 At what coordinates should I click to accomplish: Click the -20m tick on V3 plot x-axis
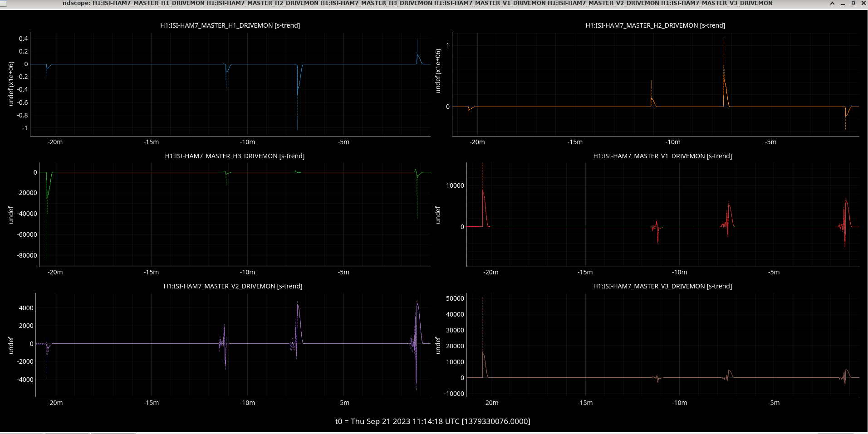490,403
